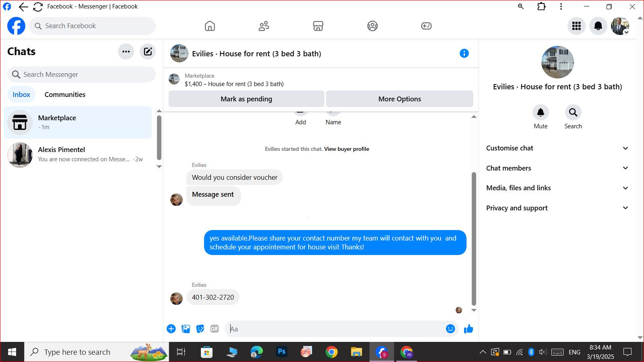
Task: Attach a file with the photo icon
Action: tap(186, 329)
